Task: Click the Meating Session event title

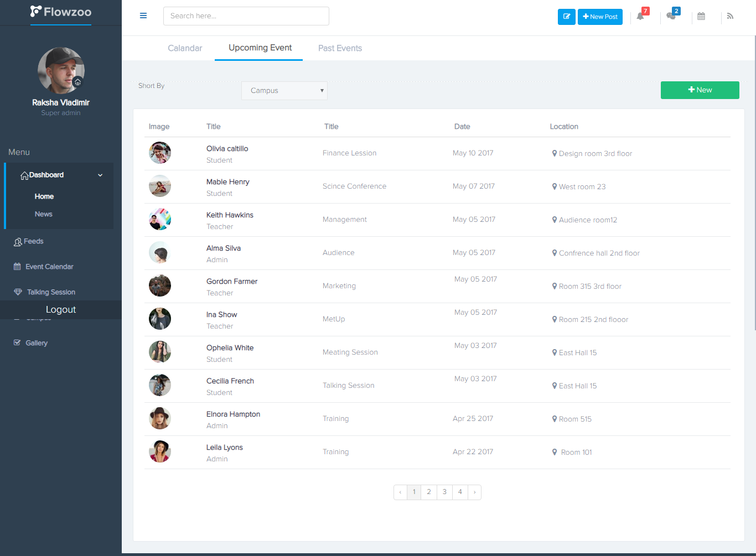Action: pyautogui.click(x=350, y=352)
